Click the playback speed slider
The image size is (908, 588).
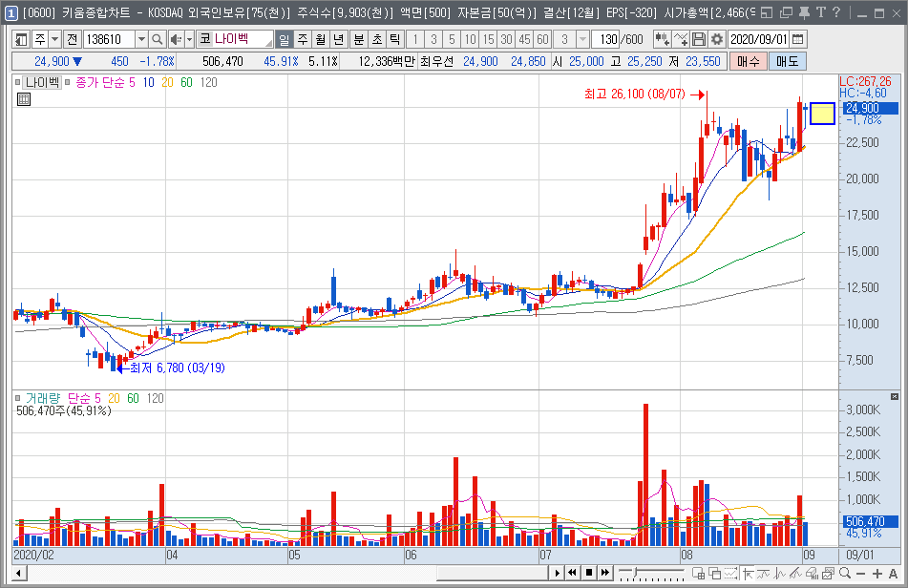coord(651,574)
